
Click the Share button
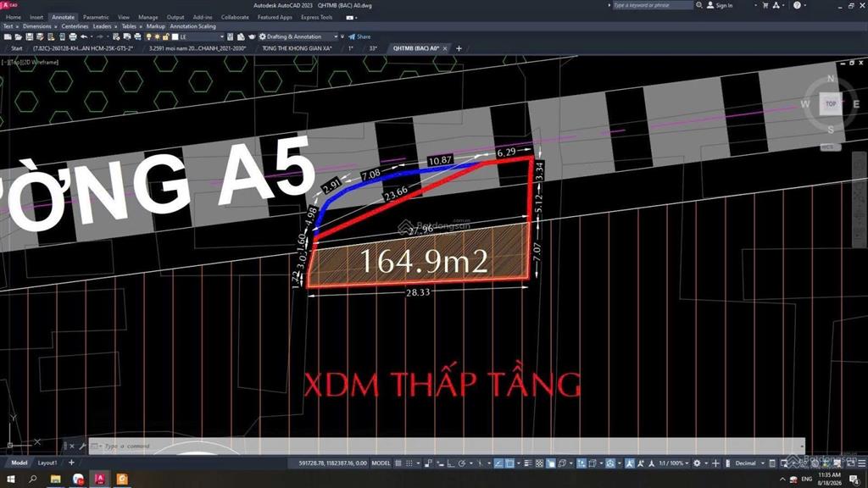point(359,37)
